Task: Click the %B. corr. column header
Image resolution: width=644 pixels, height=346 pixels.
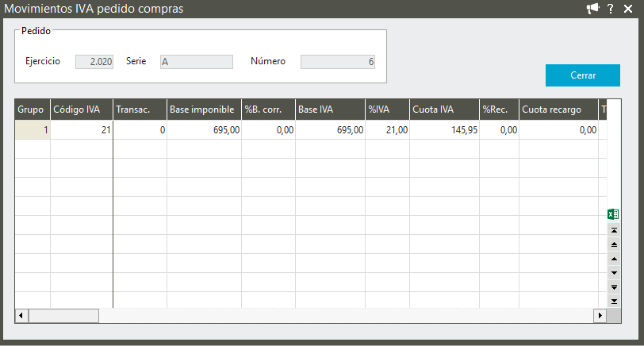Action: 268,110
